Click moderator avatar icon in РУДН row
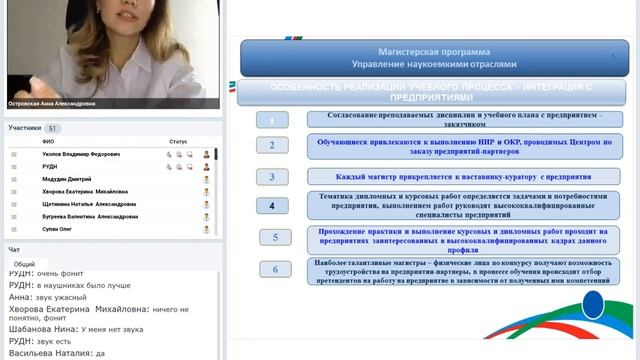This screenshot has height=360, width=640. pyautogui.click(x=207, y=167)
